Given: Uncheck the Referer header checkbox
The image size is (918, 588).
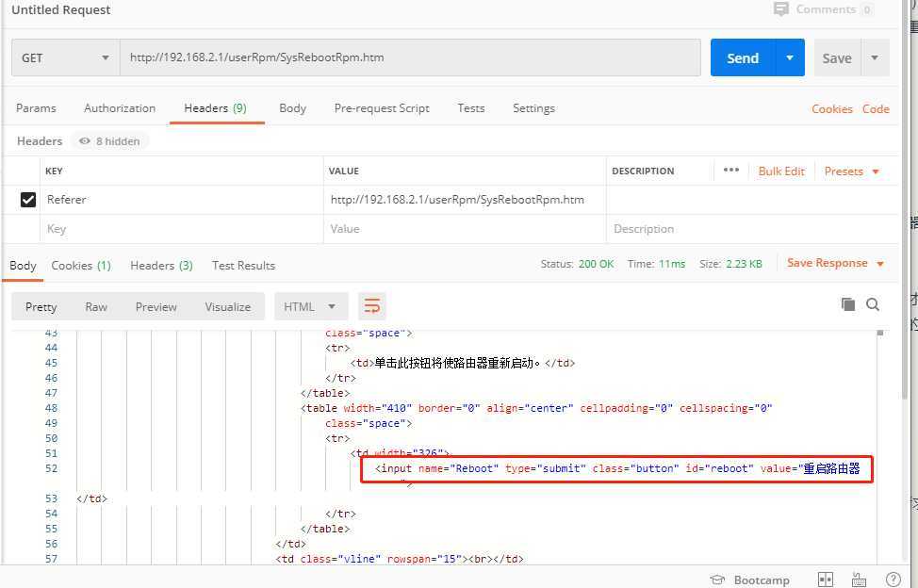Looking at the screenshot, I should tap(28, 200).
